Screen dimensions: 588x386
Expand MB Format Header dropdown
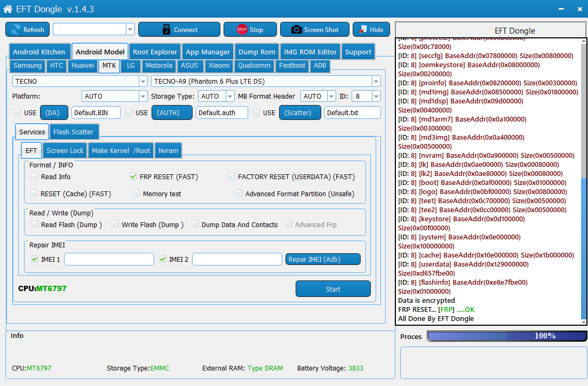(331, 96)
